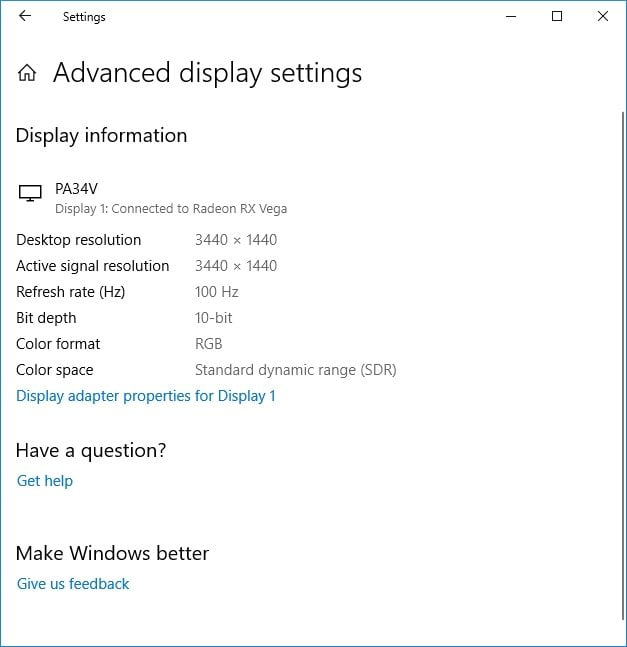The height and width of the screenshot is (647, 627).
Task: Click the Have a question? heading
Action: [x=91, y=451]
